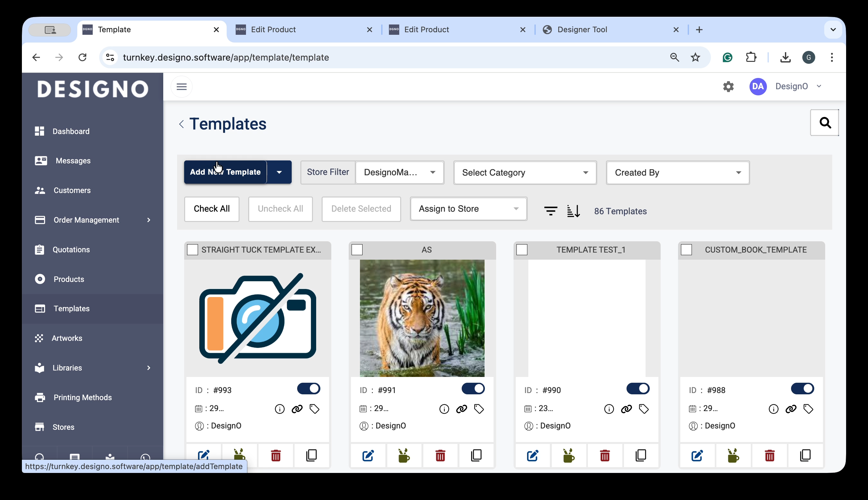This screenshot has height=500, width=868.
Task: Show info icon for template #993
Action: tap(279, 409)
